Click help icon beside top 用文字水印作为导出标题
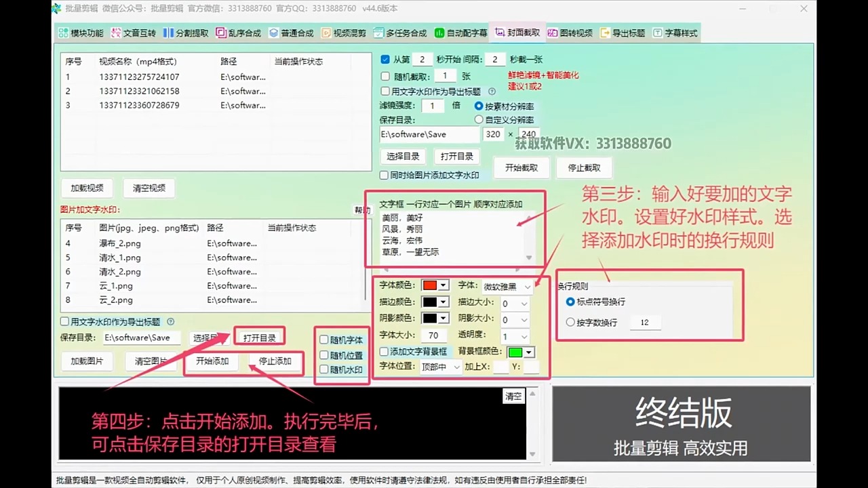 pyautogui.click(x=492, y=91)
